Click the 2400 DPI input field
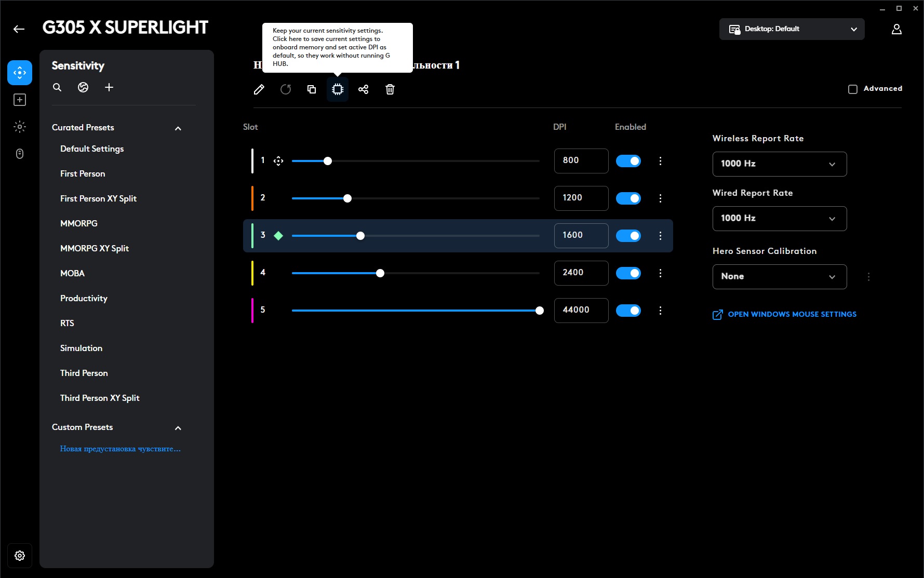924x578 pixels. [581, 273]
